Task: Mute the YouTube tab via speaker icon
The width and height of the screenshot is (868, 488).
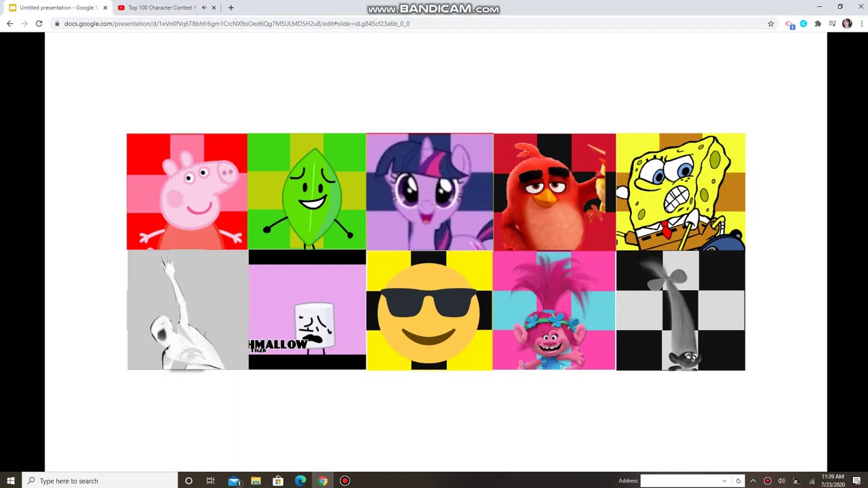Action: [203, 7]
